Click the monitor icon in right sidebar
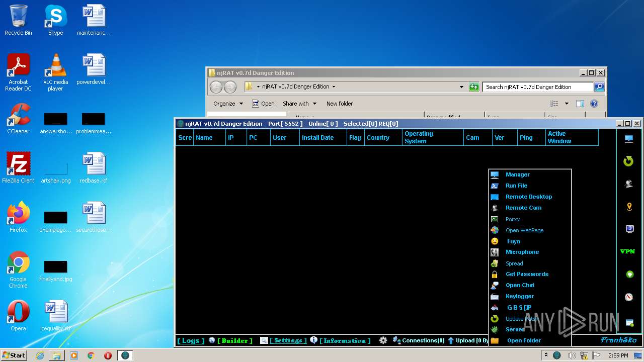The height and width of the screenshot is (362, 644). click(629, 139)
